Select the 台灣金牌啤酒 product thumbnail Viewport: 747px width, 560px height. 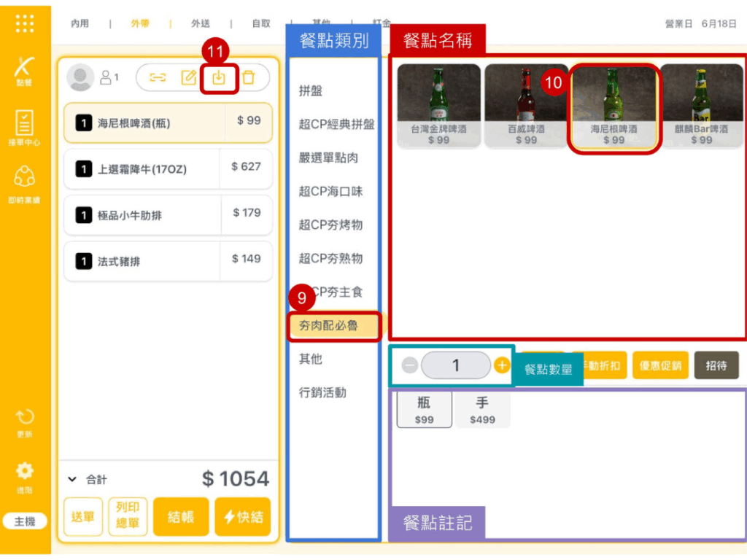[438, 106]
